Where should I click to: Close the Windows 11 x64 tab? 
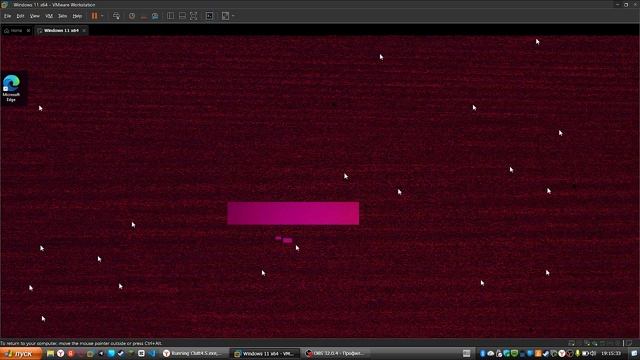tap(84, 31)
